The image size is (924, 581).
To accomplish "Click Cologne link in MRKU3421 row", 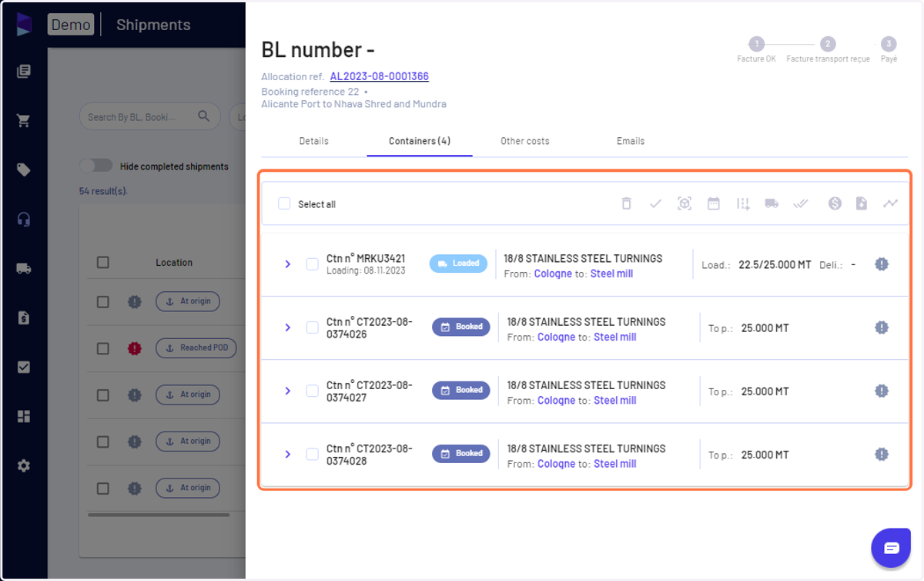I will point(553,274).
